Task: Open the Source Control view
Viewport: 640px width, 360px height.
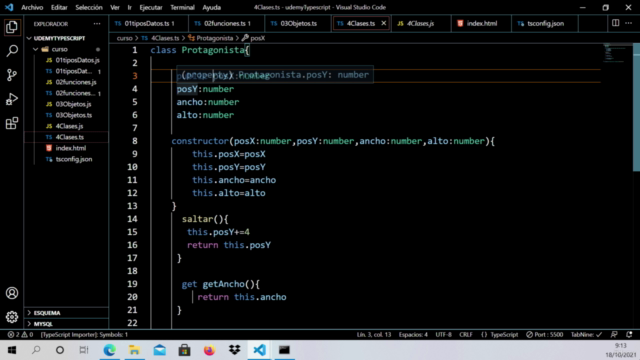Action: [x=12, y=75]
